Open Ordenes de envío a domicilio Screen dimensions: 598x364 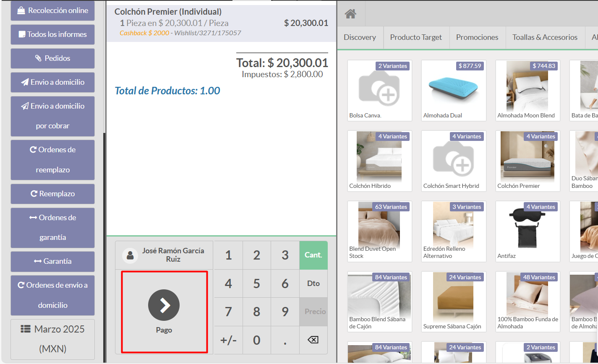(x=52, y=295)
